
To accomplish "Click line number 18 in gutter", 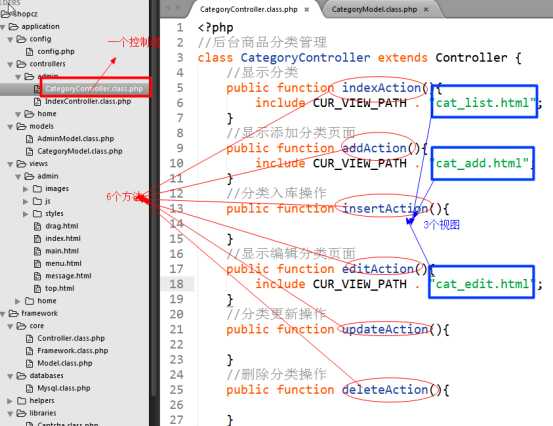I will [x=177, y=284].
